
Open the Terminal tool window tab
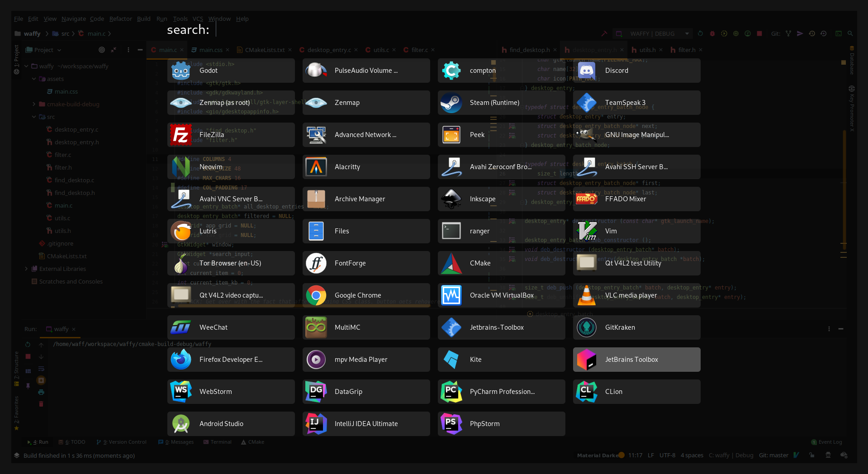click(218, 442)
